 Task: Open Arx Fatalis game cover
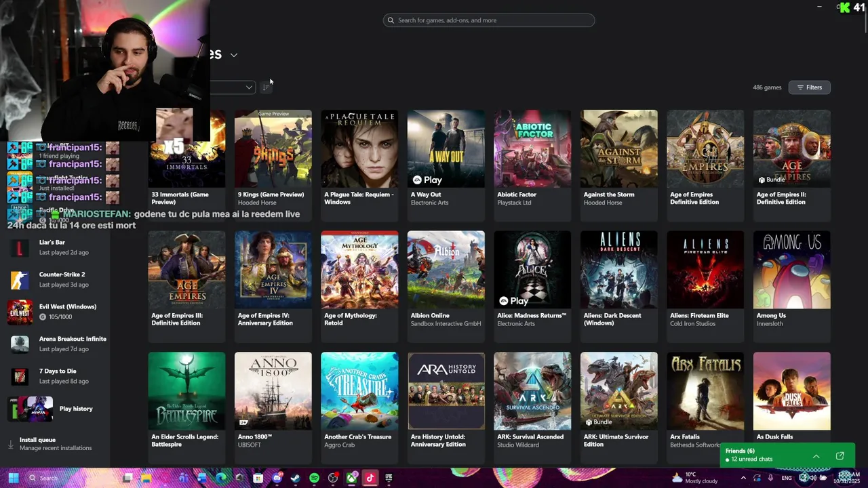(x=705, y=391)
